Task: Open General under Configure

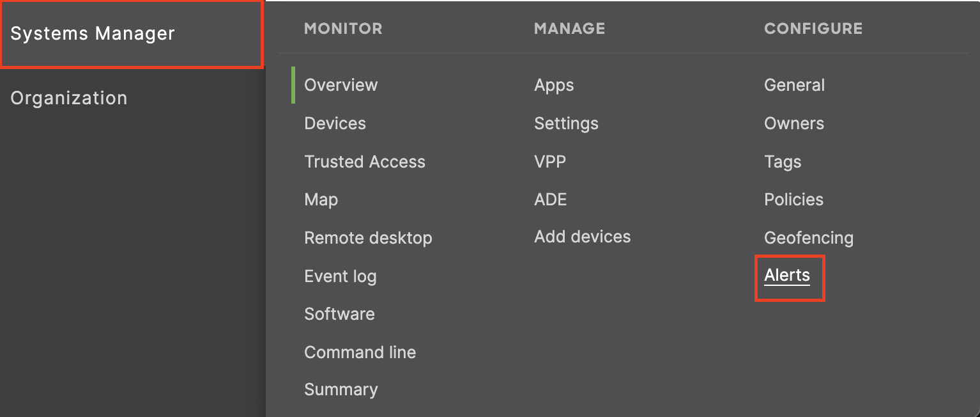Action: 794,85
